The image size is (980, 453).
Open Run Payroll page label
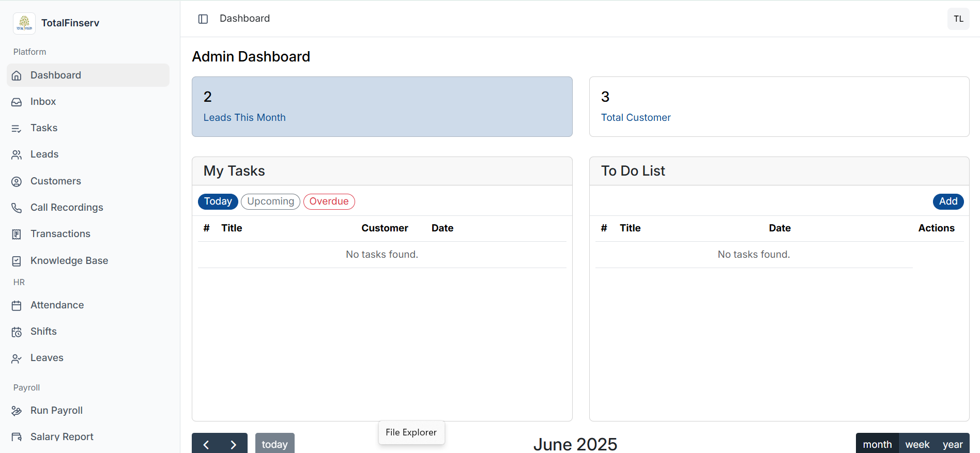tap(56, 411)
